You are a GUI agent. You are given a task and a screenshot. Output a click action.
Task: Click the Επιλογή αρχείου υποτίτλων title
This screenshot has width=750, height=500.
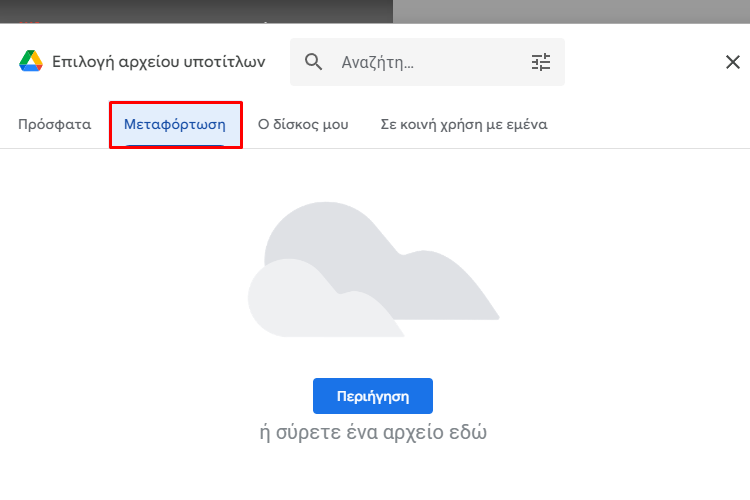click(158, 62)
